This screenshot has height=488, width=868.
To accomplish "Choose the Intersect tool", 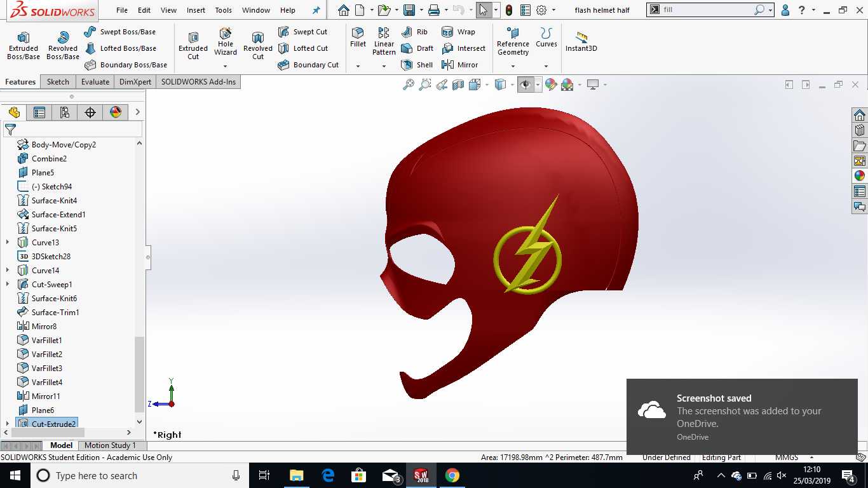I will pos(463,48).
